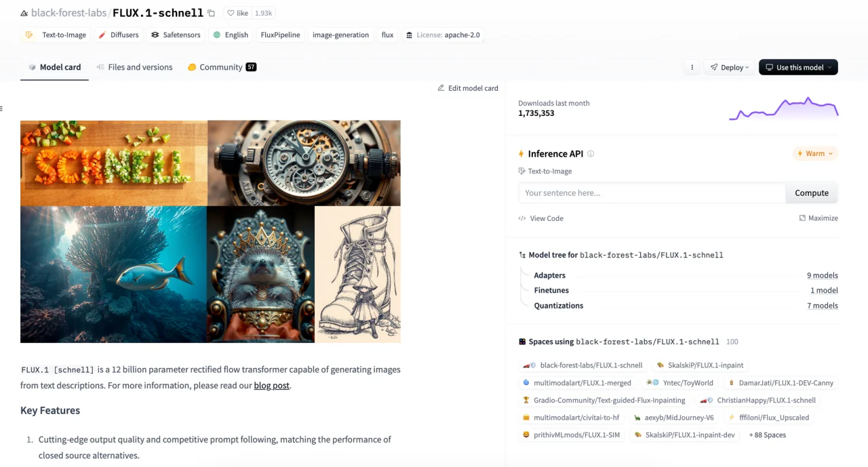Open fffiloni/Flux_Upscaled space
This screenshot has height=467, width=868.
(769, 418)
